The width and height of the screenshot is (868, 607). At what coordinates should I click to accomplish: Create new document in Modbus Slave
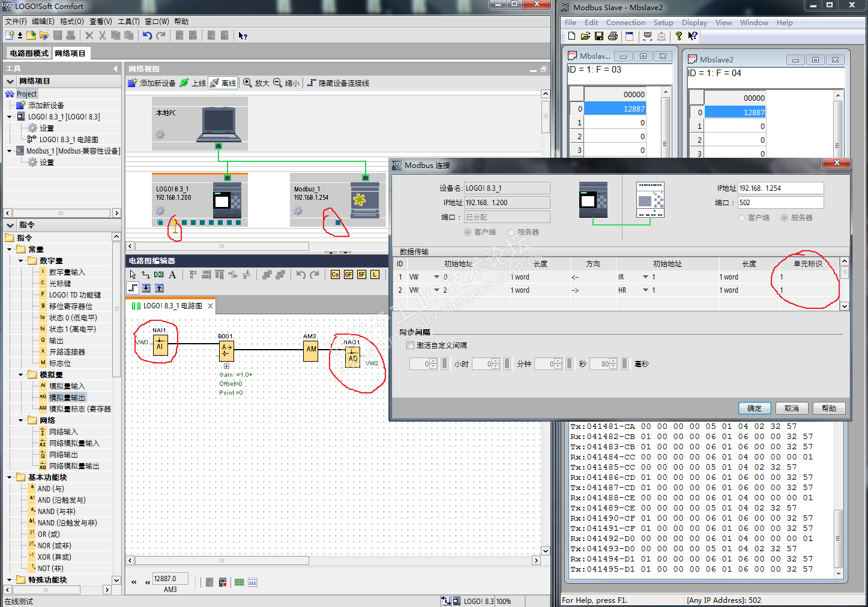pyautogui.click(x=572, y=36)
